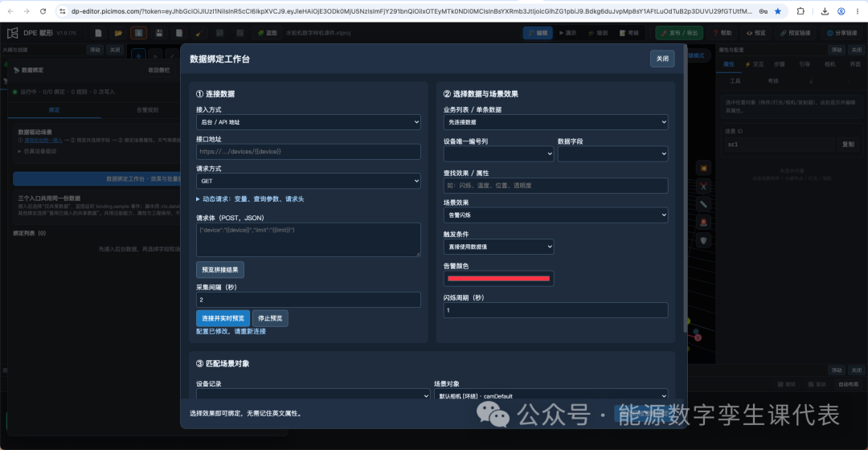The width and height of the screenshot is (868, 450).
Task: Click the broom clean-up icon
Action: click(199, 33)
